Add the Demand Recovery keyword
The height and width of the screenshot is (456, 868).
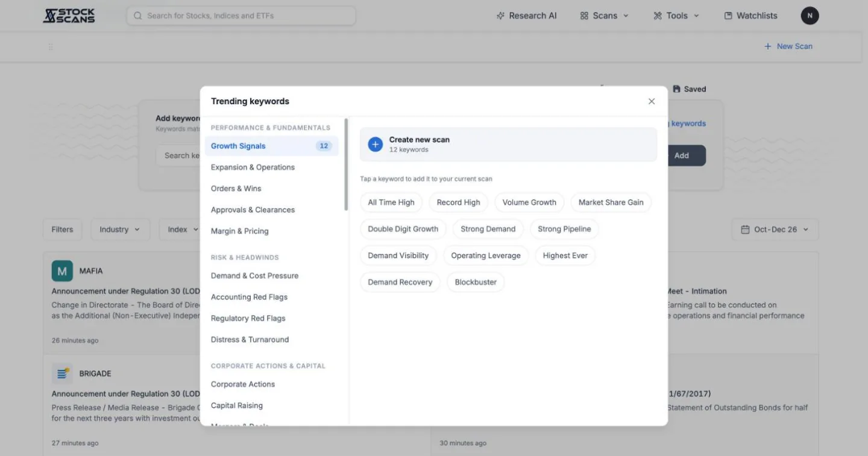pos(400,282)
